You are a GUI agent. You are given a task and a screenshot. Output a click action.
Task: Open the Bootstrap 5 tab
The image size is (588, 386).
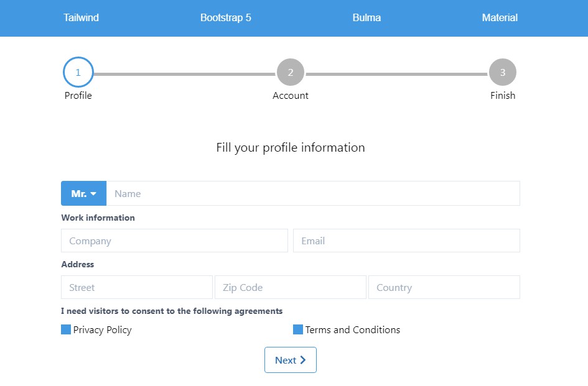click(x=225, y=17)
